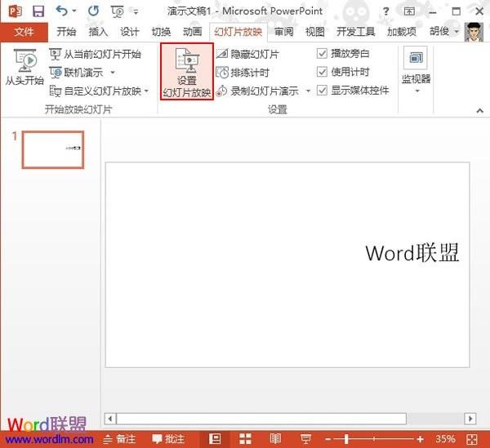Screen dimensions: 490x448
Task: Toggle the 使用计时 checkbox
Action: (322, 72)
